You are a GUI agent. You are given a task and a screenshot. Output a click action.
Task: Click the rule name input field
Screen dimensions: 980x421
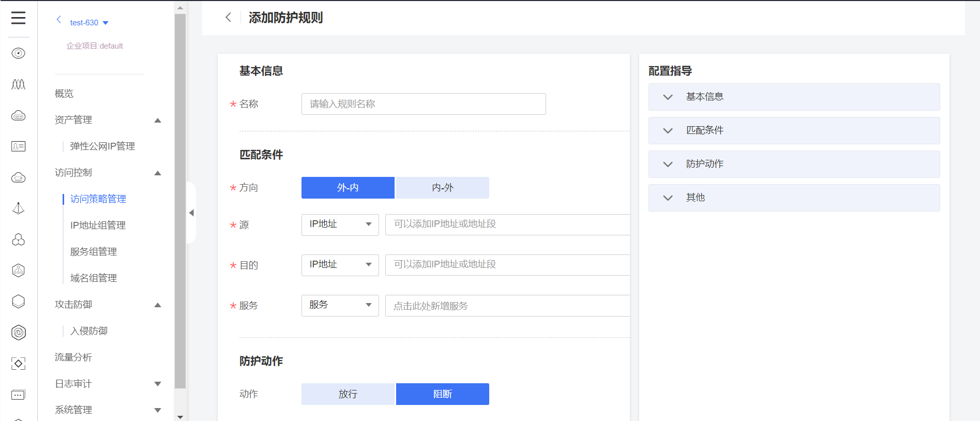(x=423, y=104)
